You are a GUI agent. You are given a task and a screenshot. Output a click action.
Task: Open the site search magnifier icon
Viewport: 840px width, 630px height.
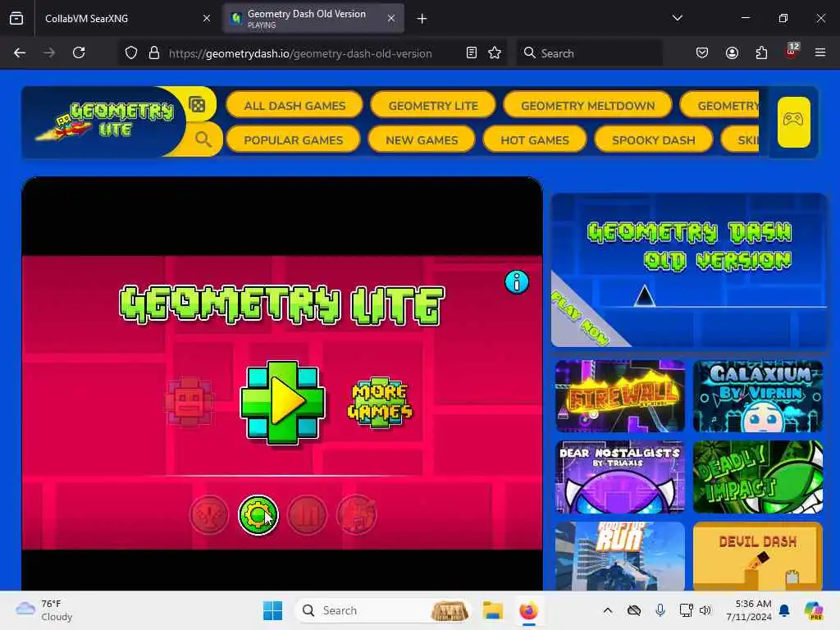coord(203,139)
